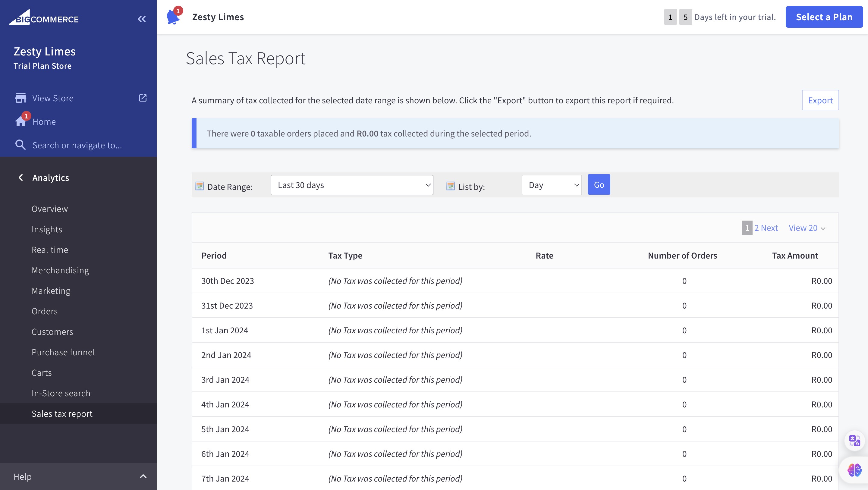This screenshot has height=490, width=868.
Task: Expand the Help section chevron
Action: [143, 476]
